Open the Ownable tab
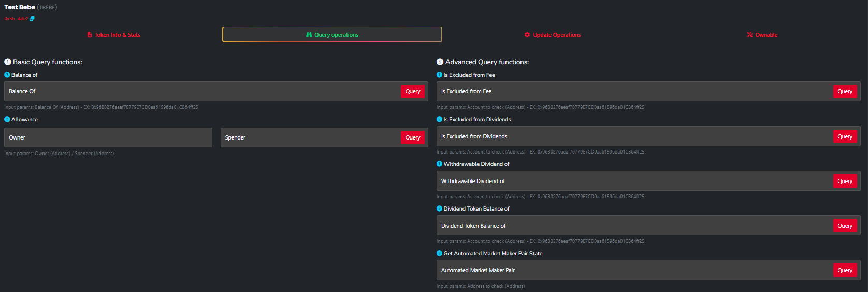This screenshot has width=868, height=292. pyautogui.click(x=762, y=35)
